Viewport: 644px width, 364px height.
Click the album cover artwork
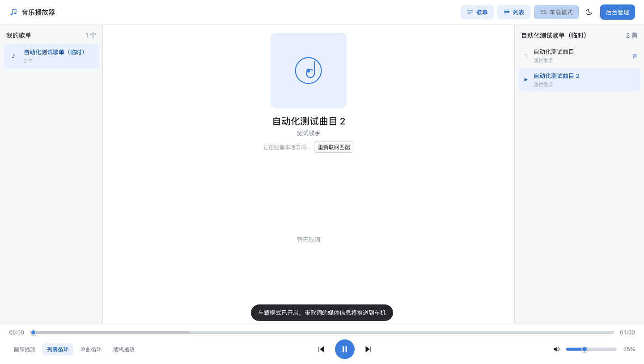309,70
